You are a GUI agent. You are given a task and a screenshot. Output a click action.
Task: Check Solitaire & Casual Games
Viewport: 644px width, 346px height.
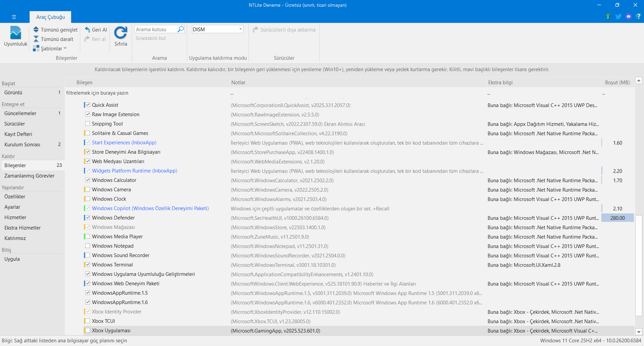coord(88,133)
